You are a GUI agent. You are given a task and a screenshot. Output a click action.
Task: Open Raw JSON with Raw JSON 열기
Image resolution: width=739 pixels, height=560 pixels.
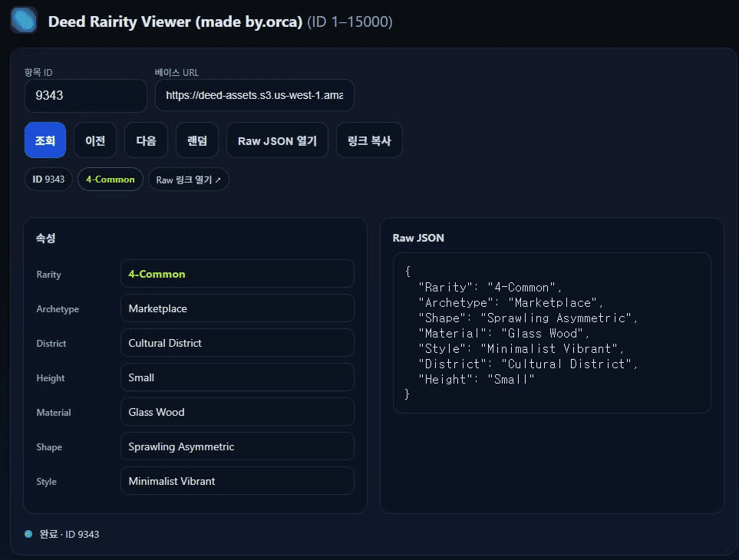(277, 140)
